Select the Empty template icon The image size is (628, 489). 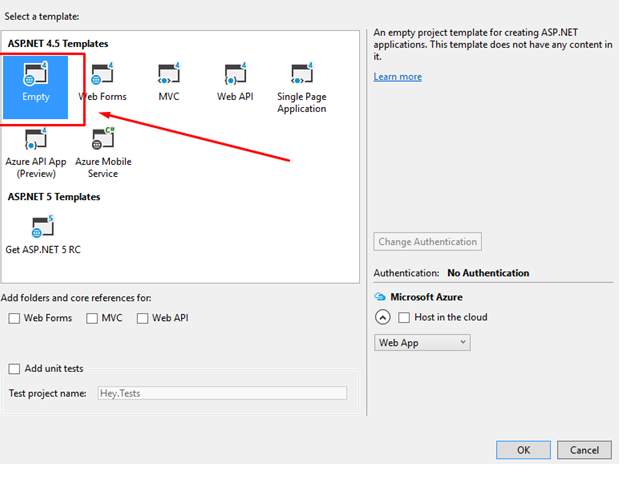point(36,74)
